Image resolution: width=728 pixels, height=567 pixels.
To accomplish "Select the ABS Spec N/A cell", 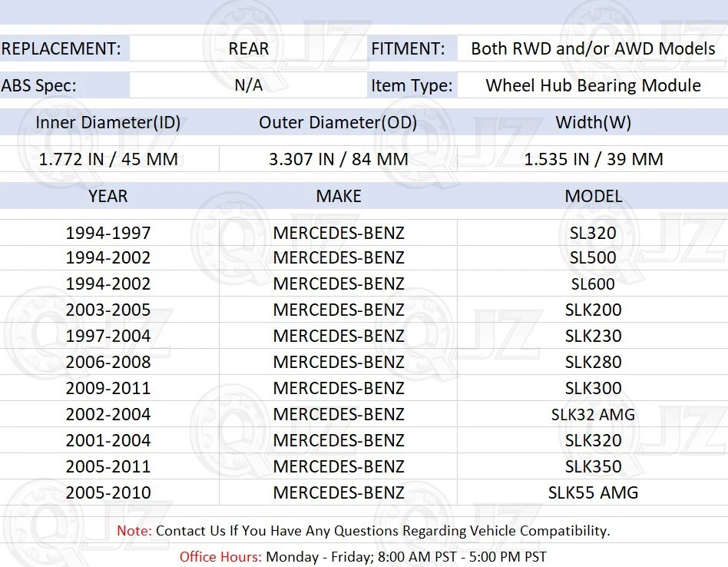I will pyautogui.click(x=247, y=85).
